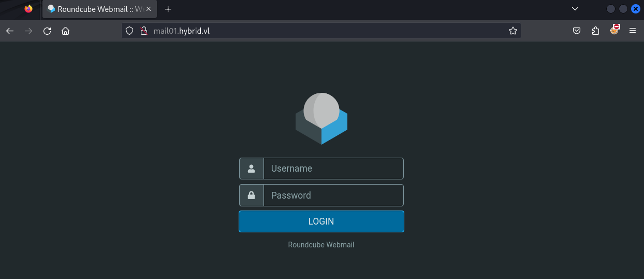The width and height of the screenshot is (644, 279).
Task: Submit with the LOGIN button
Action: (321, 221)
